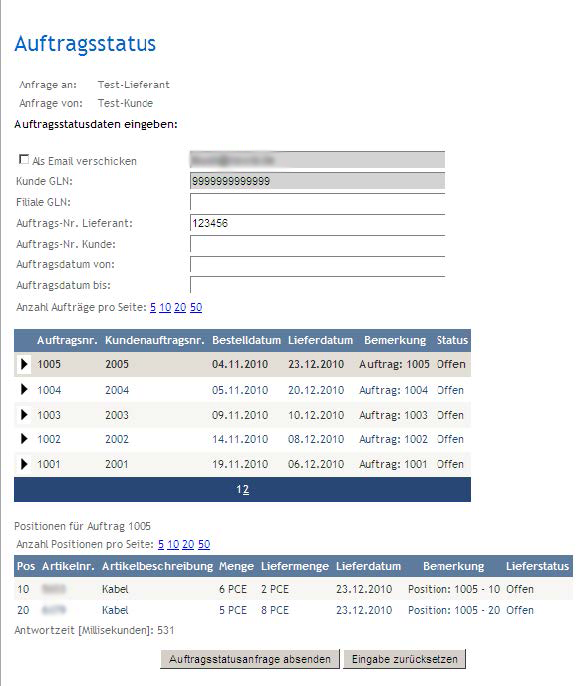
Task: Show 20 Aufträge pro Seite
Action: [180, 308]
